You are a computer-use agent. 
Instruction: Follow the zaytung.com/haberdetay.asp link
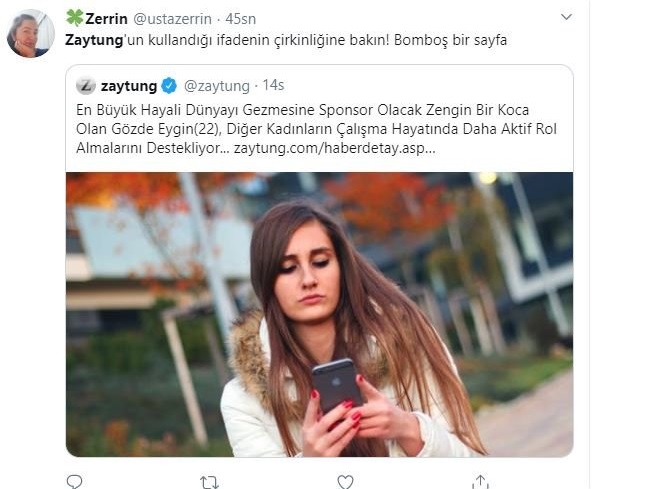tap(334, 148)
